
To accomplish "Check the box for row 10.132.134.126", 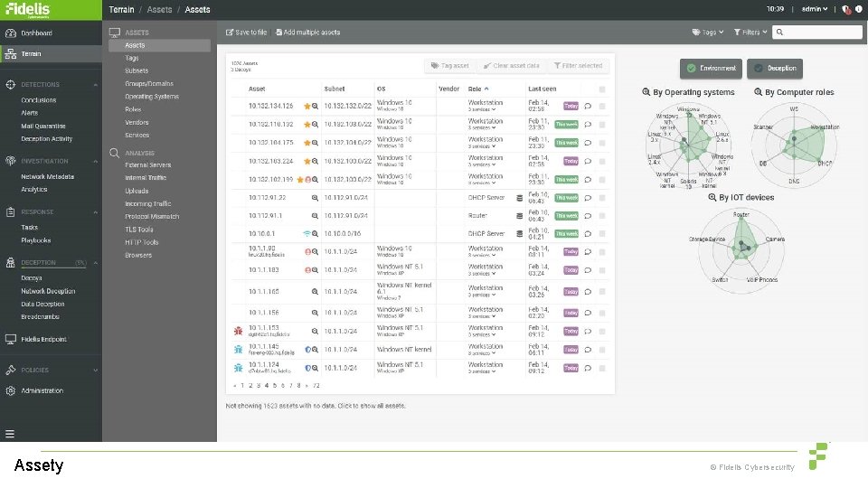I will 602,107.
